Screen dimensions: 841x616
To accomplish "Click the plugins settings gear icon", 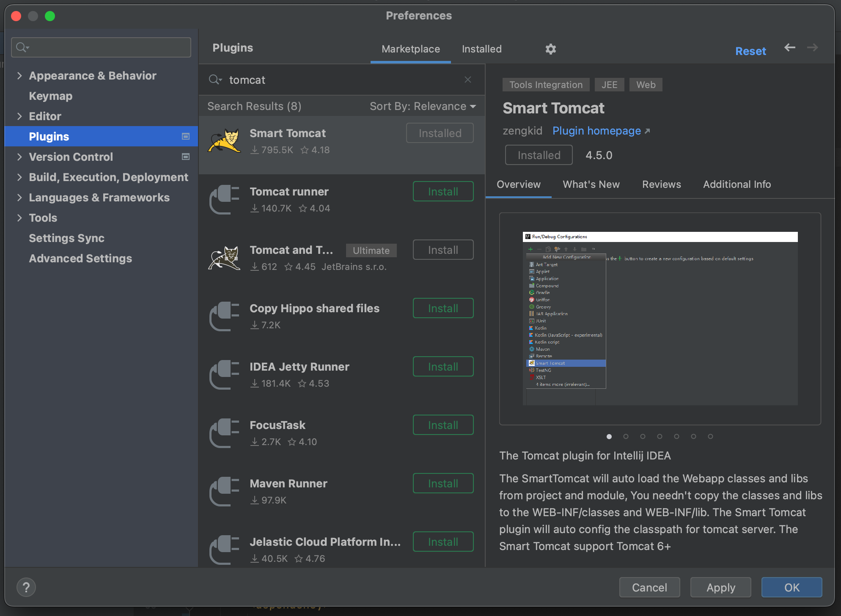I will point(550,49).
